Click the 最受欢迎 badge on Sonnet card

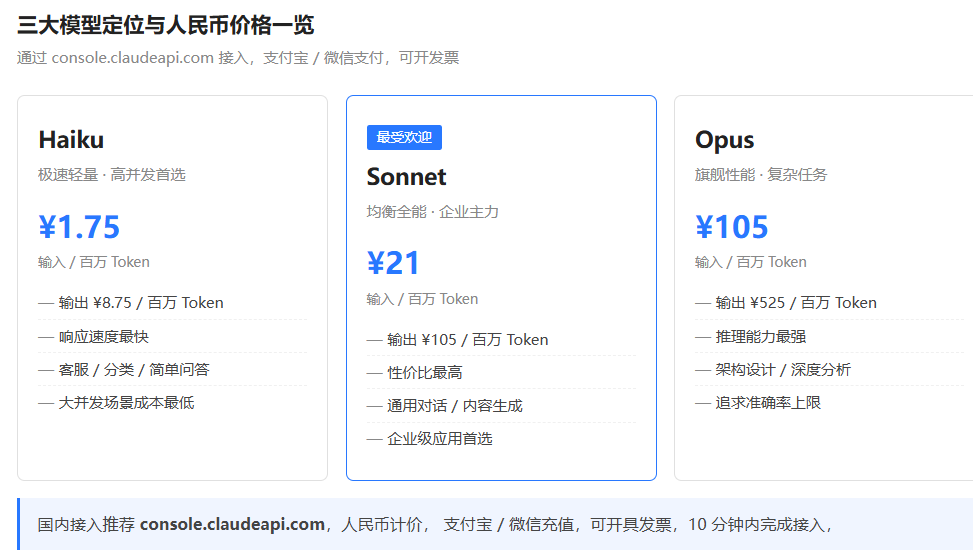404,137
